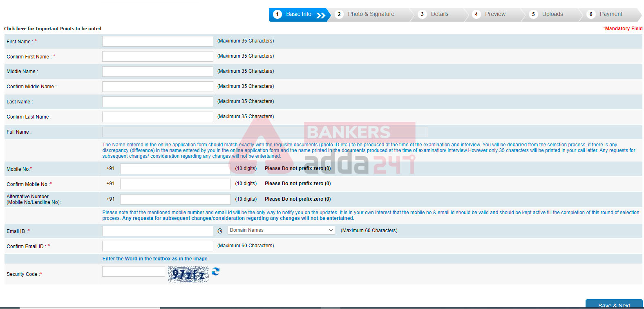Focus the First Name input field

(x=158, y=41)
